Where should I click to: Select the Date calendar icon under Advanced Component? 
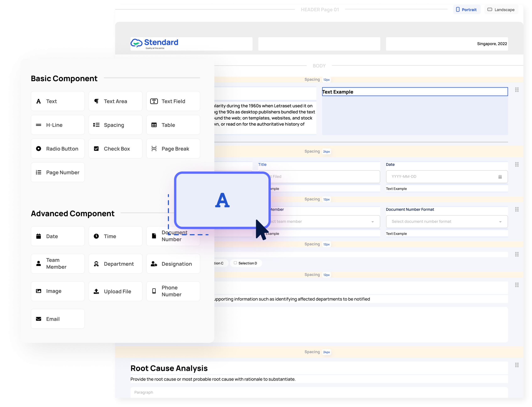click(39, 236)
